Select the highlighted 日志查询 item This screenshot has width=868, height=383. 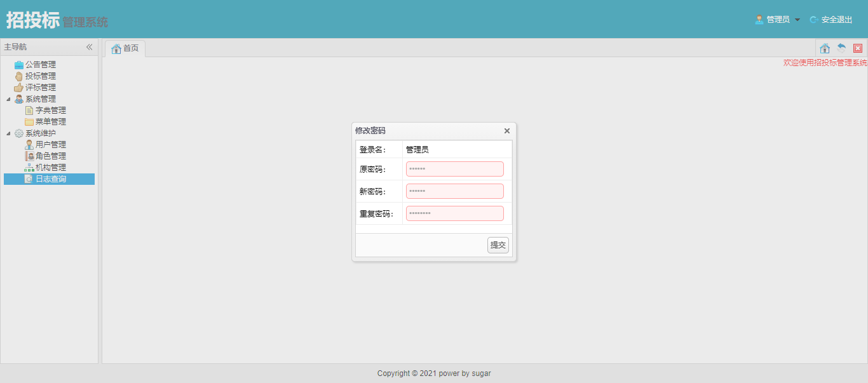(x=50, y=179)
